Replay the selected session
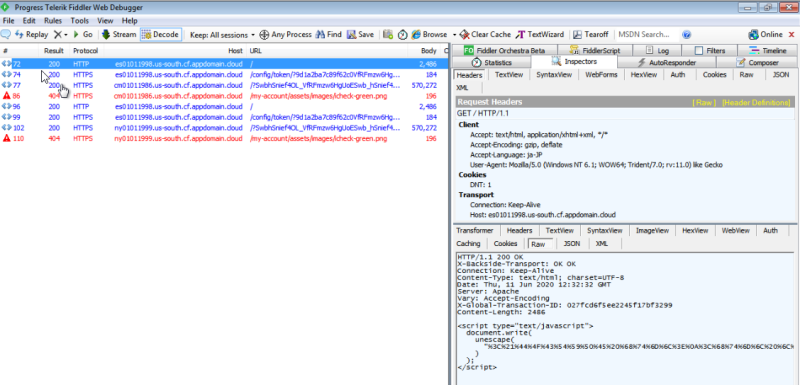800x385 pixels. [32, 34]
